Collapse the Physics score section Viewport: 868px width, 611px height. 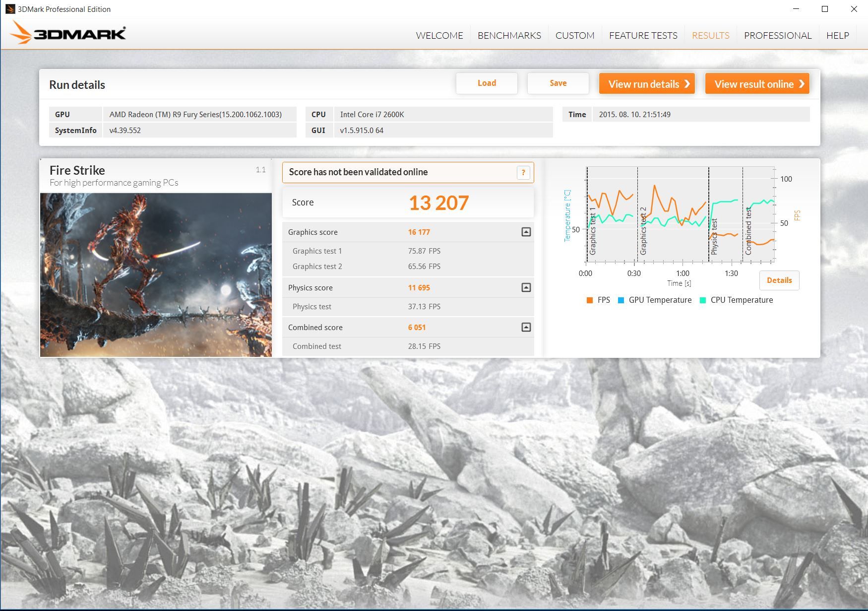pos(526,287)
